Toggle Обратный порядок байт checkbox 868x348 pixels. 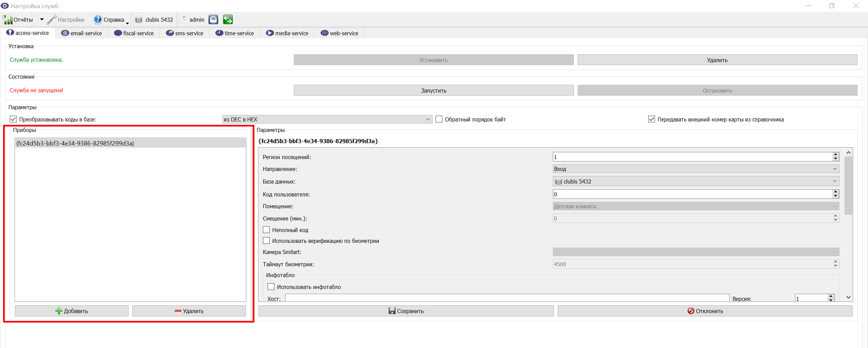439,119
